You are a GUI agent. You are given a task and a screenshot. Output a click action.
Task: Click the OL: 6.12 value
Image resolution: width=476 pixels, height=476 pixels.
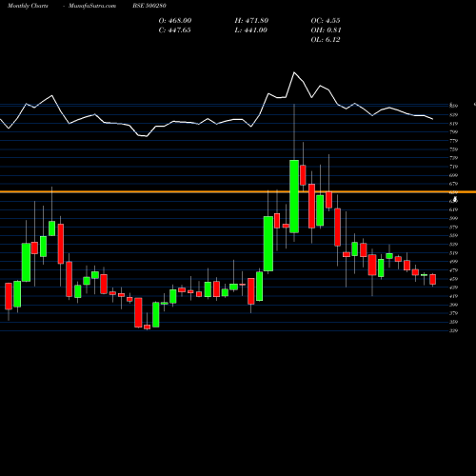(326, 40)
